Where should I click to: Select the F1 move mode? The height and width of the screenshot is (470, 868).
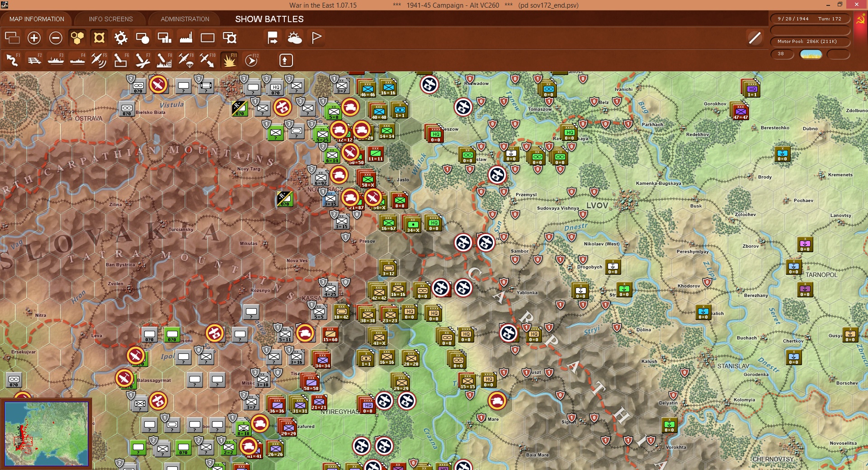click(12, 60)
